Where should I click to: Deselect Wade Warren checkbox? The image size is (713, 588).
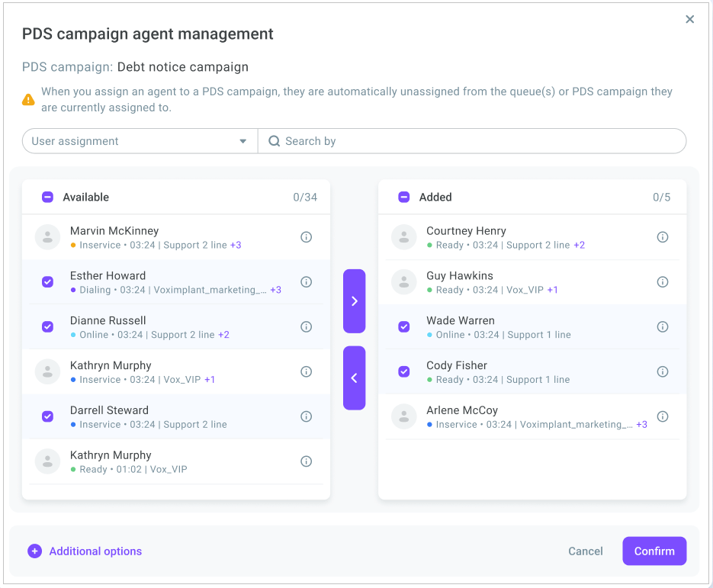tap(404, 326)
